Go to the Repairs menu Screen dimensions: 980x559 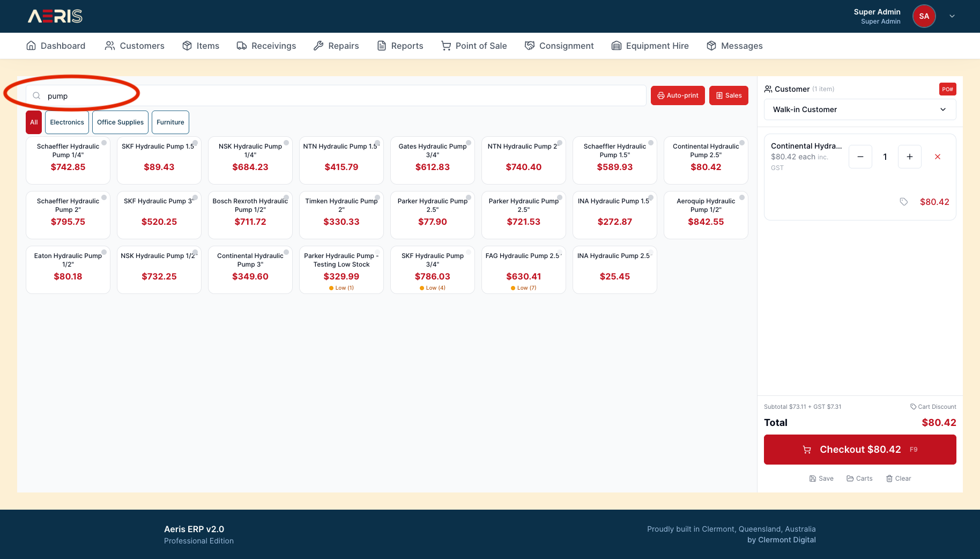(x=336, y=46)
